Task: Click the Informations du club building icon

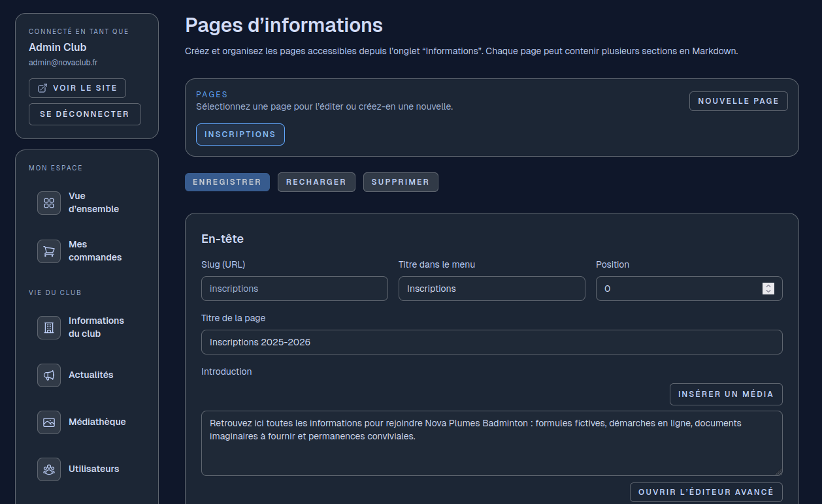Action: [x=49, y=328]
